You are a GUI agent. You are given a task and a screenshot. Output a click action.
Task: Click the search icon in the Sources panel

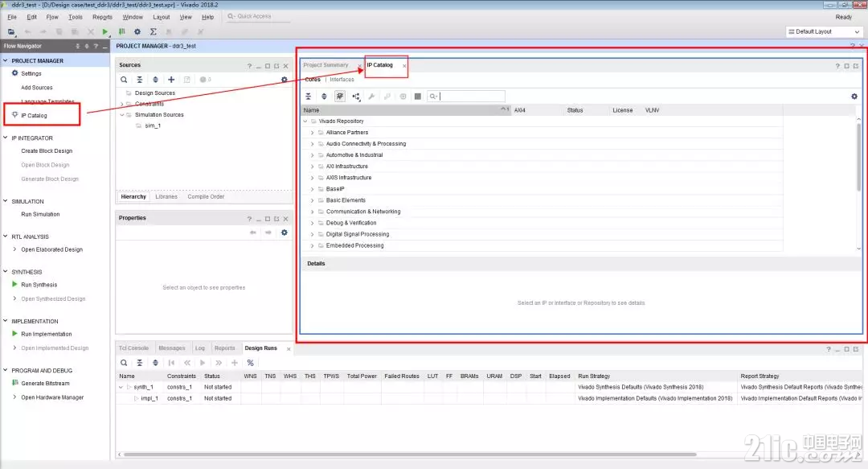tap(124, 80)
